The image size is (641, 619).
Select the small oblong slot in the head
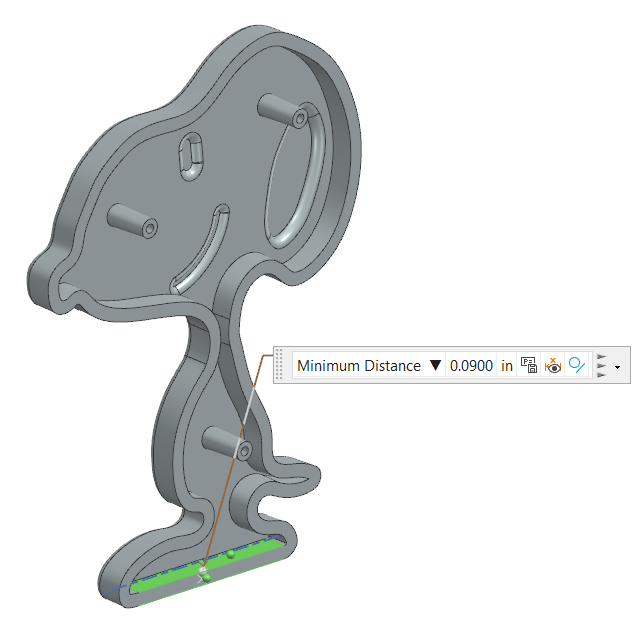pos(191,157)
